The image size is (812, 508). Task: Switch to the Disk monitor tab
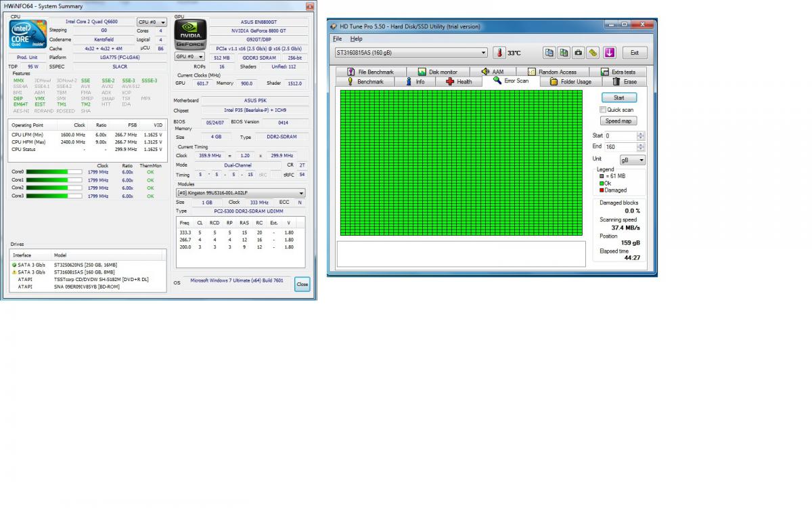pyautogui.click(x=437, y=72)
